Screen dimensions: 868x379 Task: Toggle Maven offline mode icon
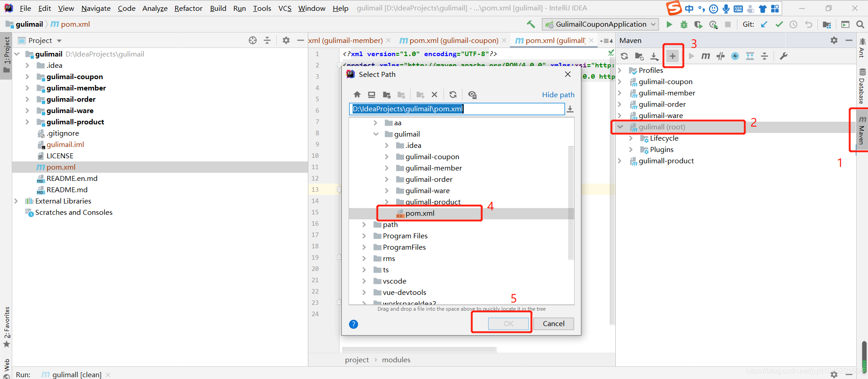pyautogui.click(x=721, y=56)
